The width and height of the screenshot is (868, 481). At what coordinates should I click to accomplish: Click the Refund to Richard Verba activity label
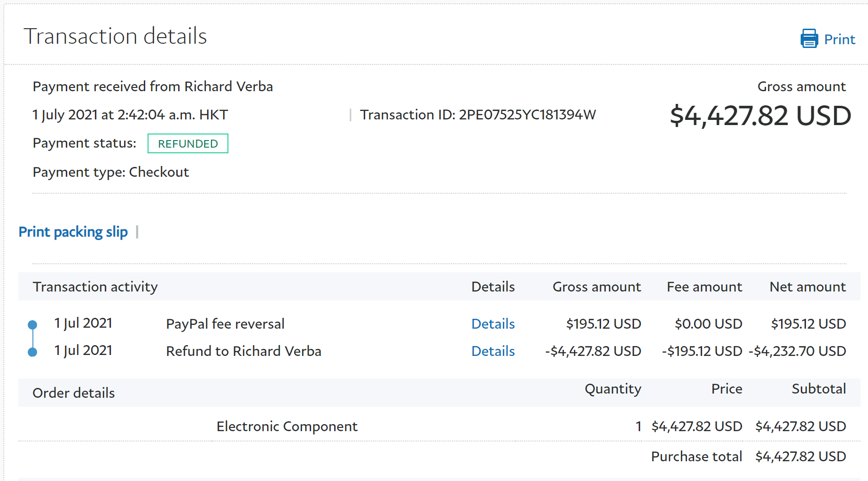243,351
